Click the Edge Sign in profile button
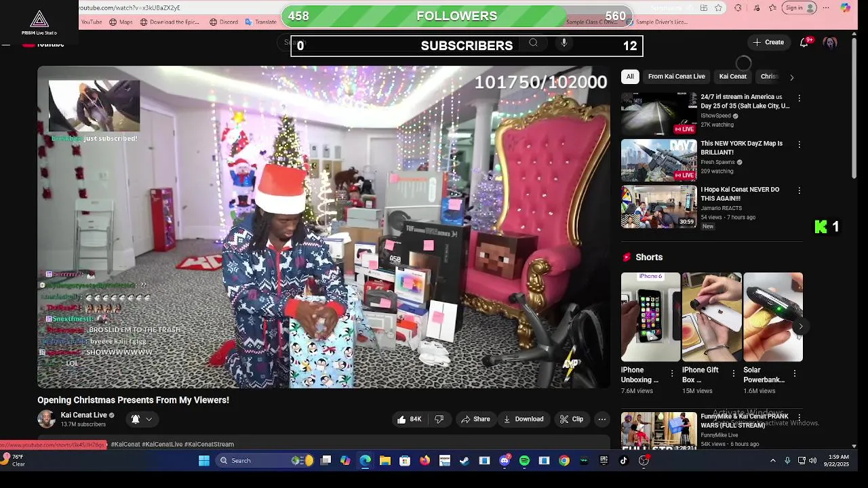The height and width of the screenshot is (488, 868). (800, 7)
